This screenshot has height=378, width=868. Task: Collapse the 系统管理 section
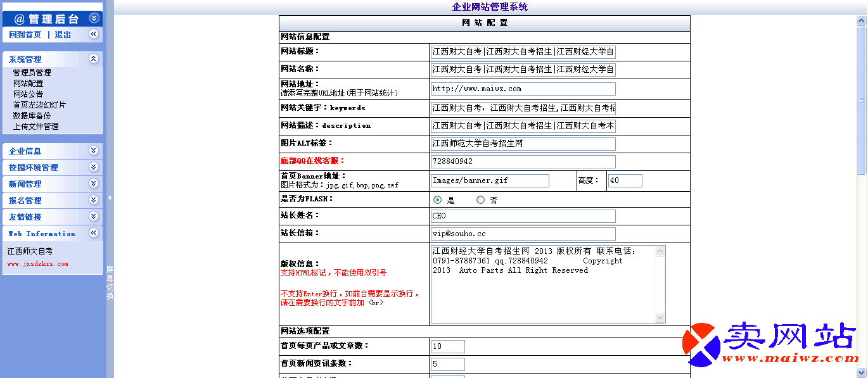[94, 59]
